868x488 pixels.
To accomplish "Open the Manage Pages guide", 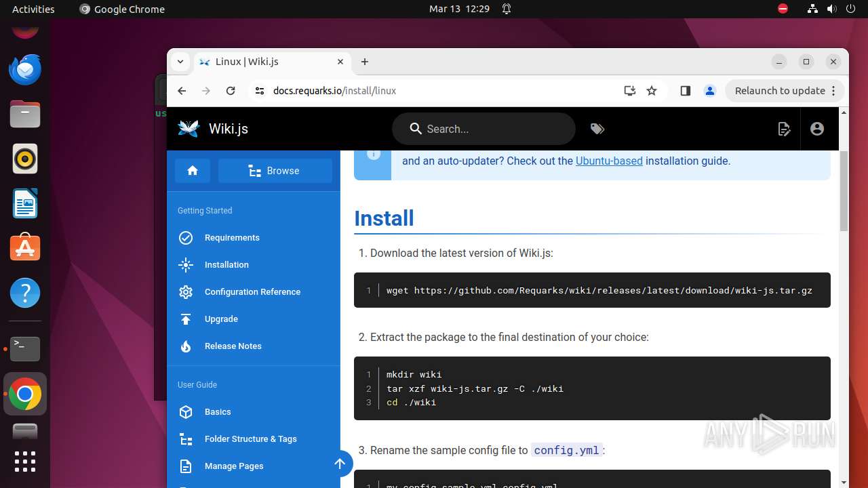I will (234, 466).
